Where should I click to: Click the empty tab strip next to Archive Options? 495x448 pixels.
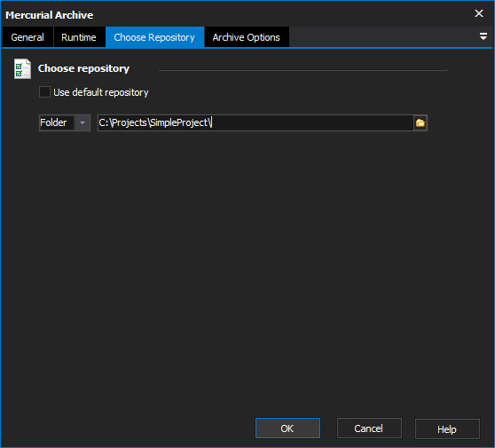coord(382,37)
